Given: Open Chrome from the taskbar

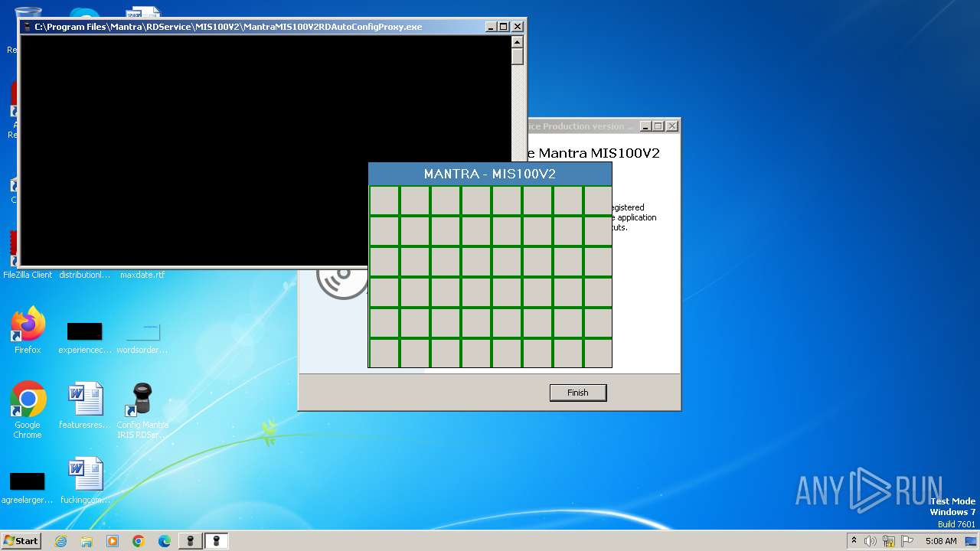Looking at the screenshot, I should pyautogui.click(x=139, y=541).
